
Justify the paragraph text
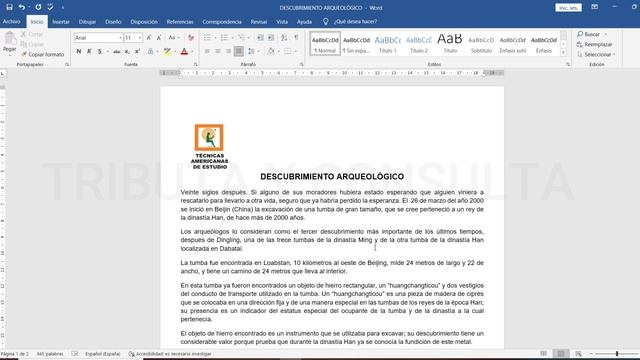click(239, 51)
